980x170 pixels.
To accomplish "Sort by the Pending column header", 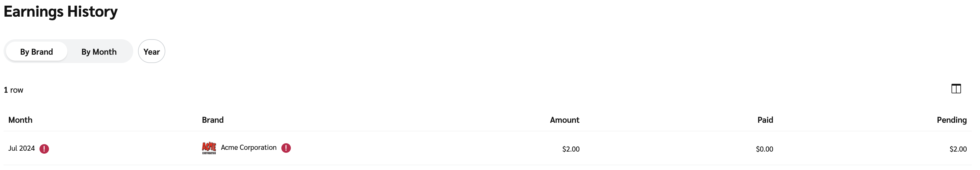I will (x=952, y=120).
